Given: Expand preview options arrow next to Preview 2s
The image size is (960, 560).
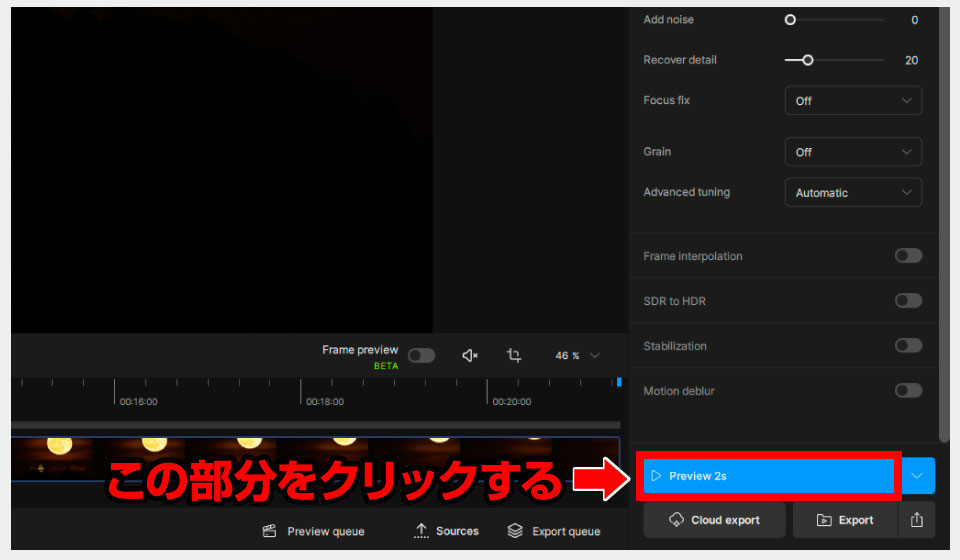Looking at the screenshot, I should (x=917, y=476).
